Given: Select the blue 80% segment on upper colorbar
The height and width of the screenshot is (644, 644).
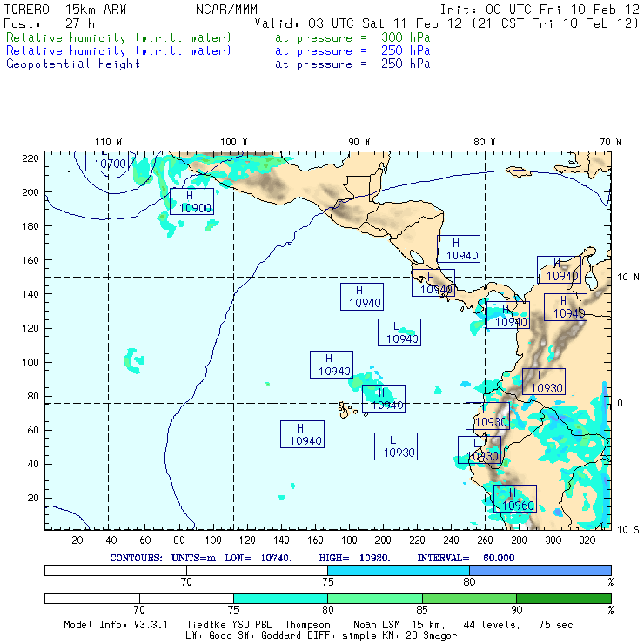Looking at the screenshot, I should 540,570.
